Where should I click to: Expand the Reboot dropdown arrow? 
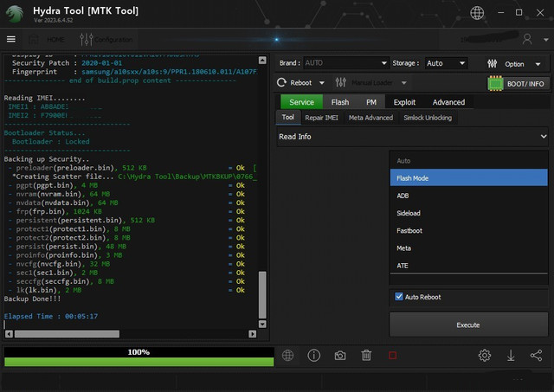coord(321,83)
